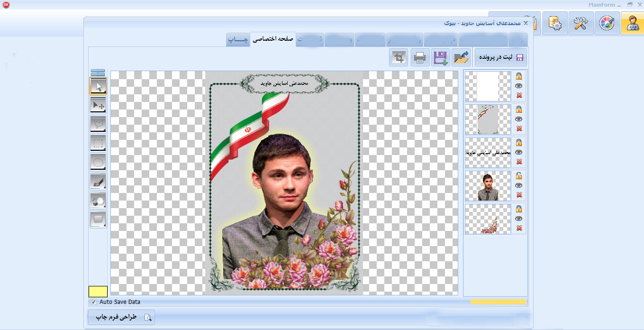644x330 pixels.
Task: Select the flowers layer thumbnail
Action: coord(488,219)
